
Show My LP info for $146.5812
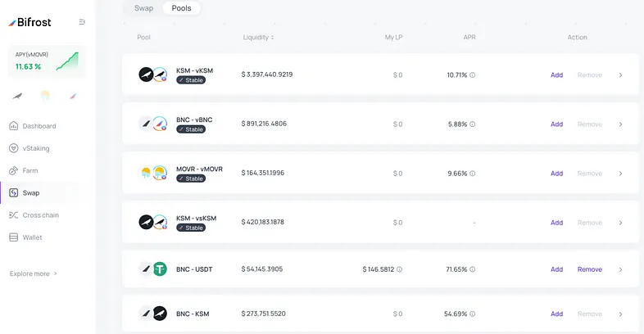coord(399,269)
